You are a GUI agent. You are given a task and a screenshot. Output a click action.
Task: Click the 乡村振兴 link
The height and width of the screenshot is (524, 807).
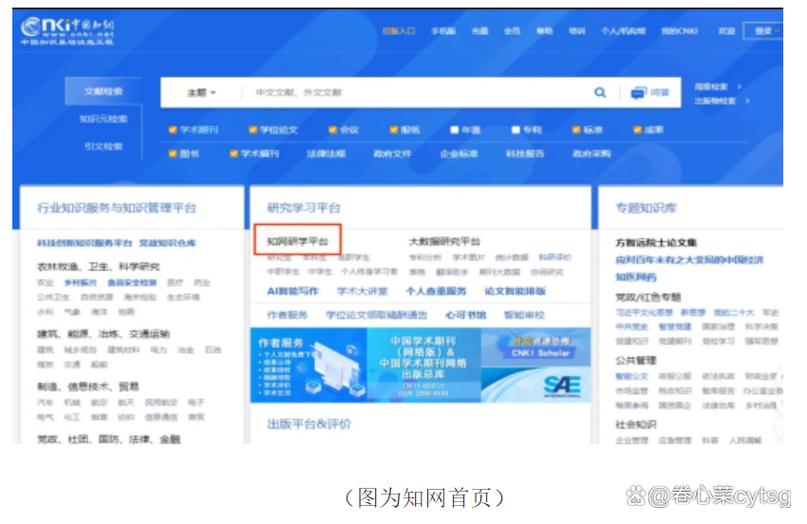pyautogui.click(x=80, y=282)
